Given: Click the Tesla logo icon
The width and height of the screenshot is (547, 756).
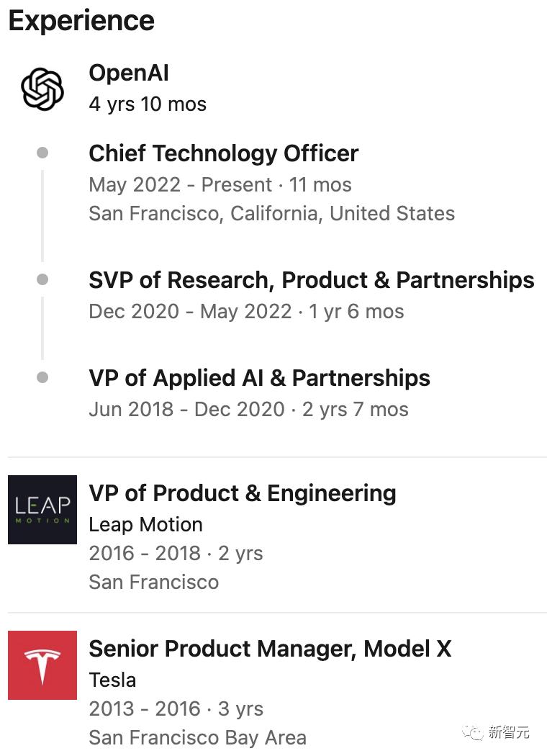Looking at the screenshot, I should coord(42,665).
